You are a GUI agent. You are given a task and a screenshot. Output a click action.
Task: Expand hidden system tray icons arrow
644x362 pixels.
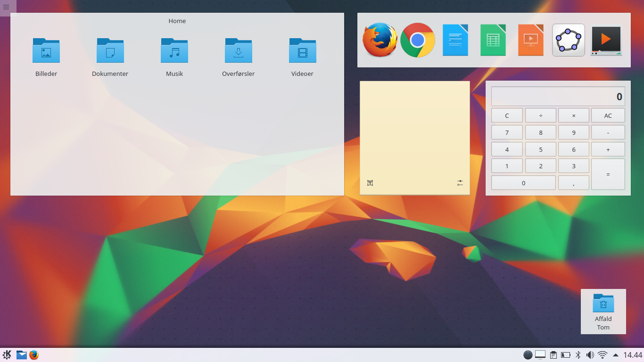click(x=615, y=355)
